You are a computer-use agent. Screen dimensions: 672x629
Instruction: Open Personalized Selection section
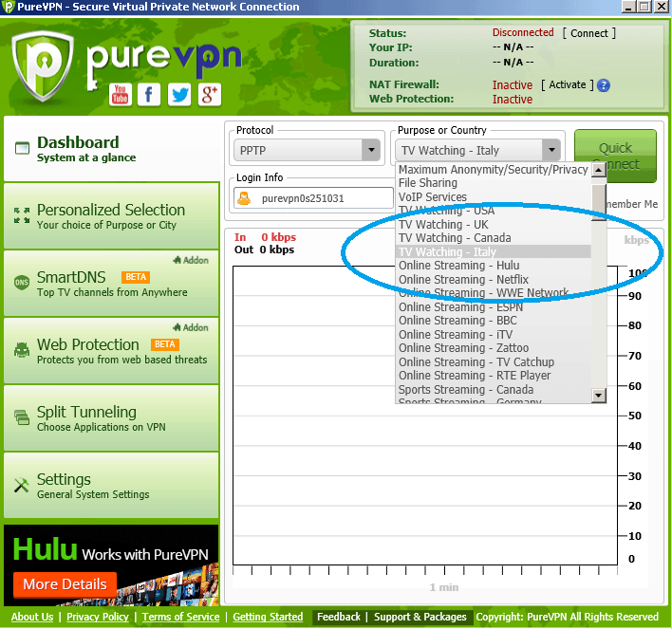point(111,215)
